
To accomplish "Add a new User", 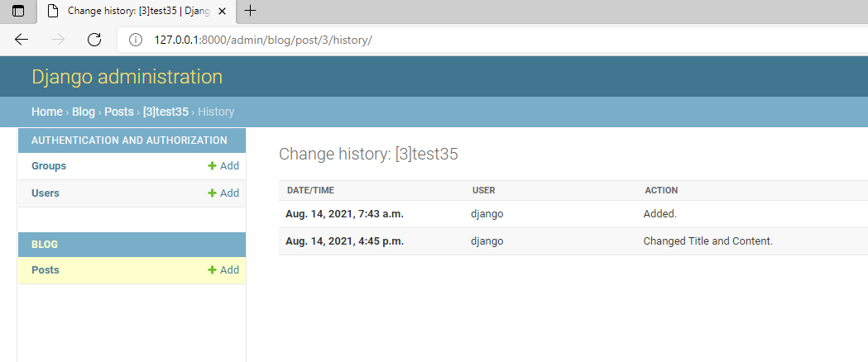I will point(223,193).
